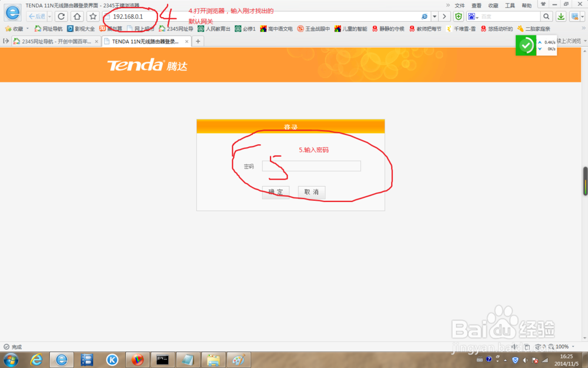Bookmark this page with the star icon
Screen dimensions: 588x368
pyautogui.click(x=93, y=16)
